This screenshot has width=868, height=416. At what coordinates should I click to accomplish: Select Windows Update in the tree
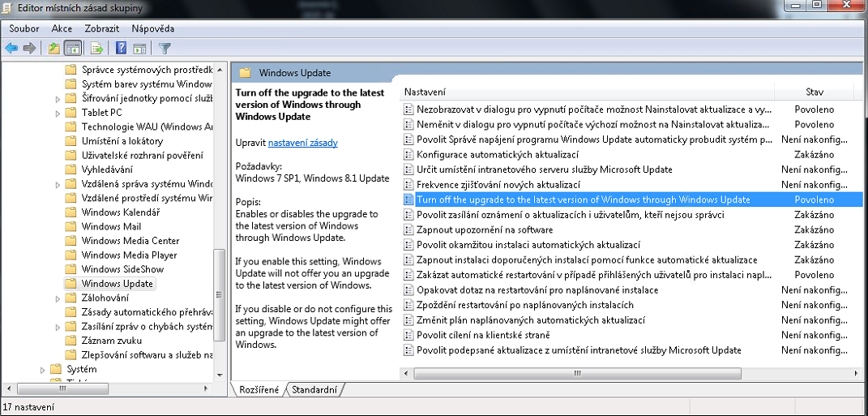(x=117, y=284)
